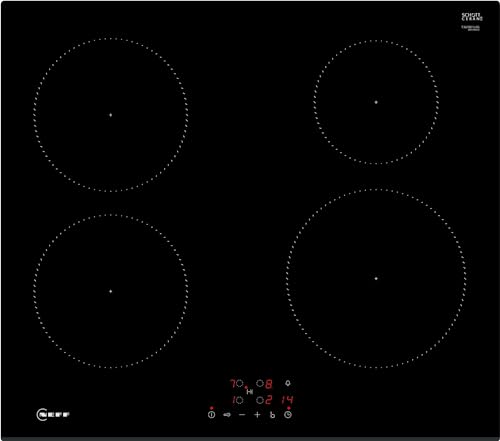500x441 pixels.
Task: Select zone ring beside the red 1
Action: click(x=239, y=400)
